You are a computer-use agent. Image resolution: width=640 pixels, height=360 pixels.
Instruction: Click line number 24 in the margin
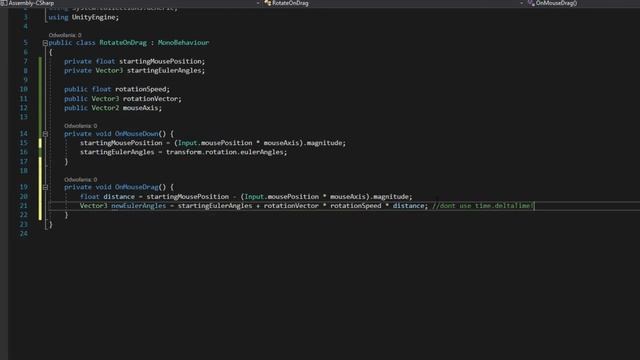click(x=24, y=233)
